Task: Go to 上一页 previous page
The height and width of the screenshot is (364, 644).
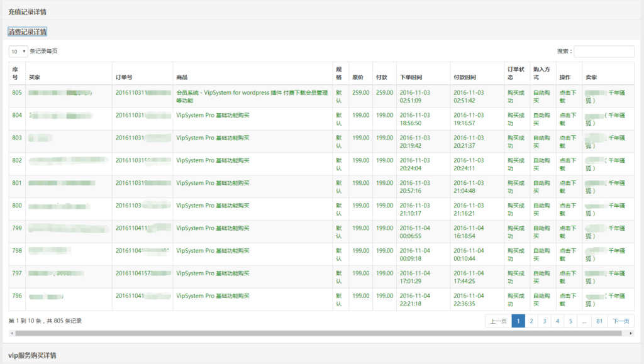Action: (x=498, y=321)
